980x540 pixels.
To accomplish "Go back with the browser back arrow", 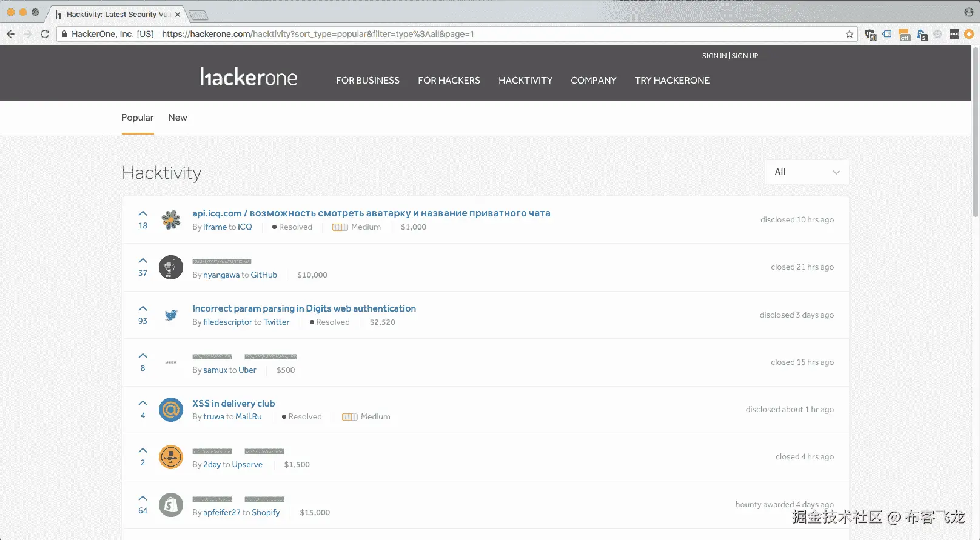I will [x=11, y=34].
